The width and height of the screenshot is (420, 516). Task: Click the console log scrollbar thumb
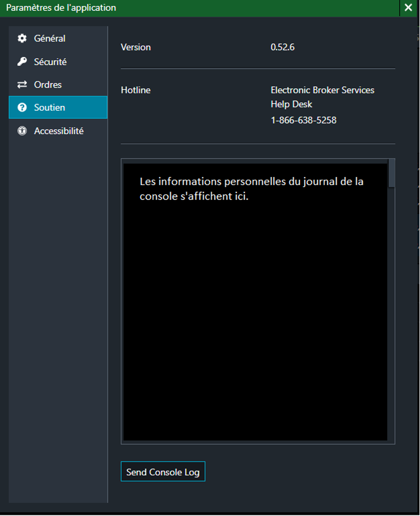(x=392, y=174)
